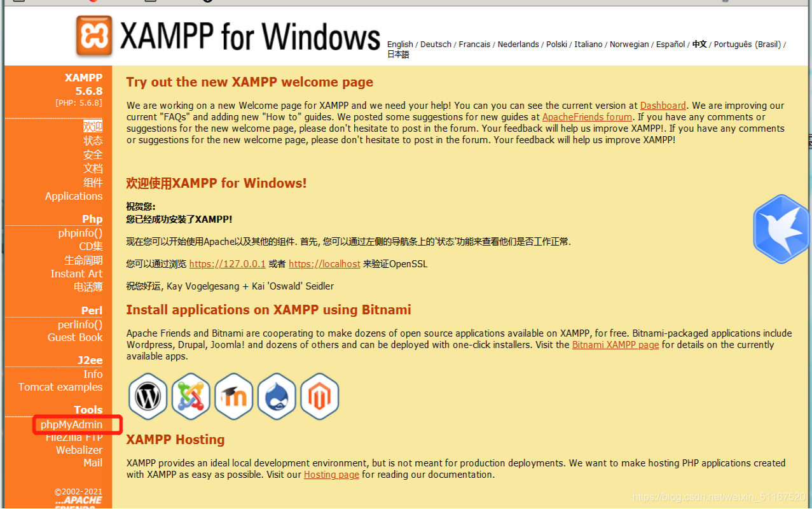Open the https://127.0.0.1 link
812x509 pixels.
pyautogui.click(x=227, y=264)
